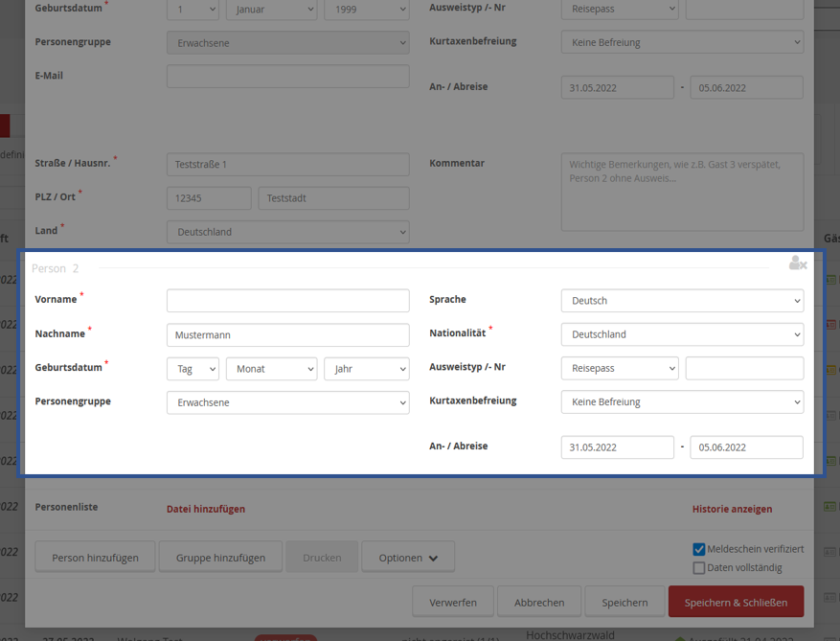Click the Person hinzufügen button
Image resolution: width=840 pixels, height=641 pixels.
click(x=95, y=558)
